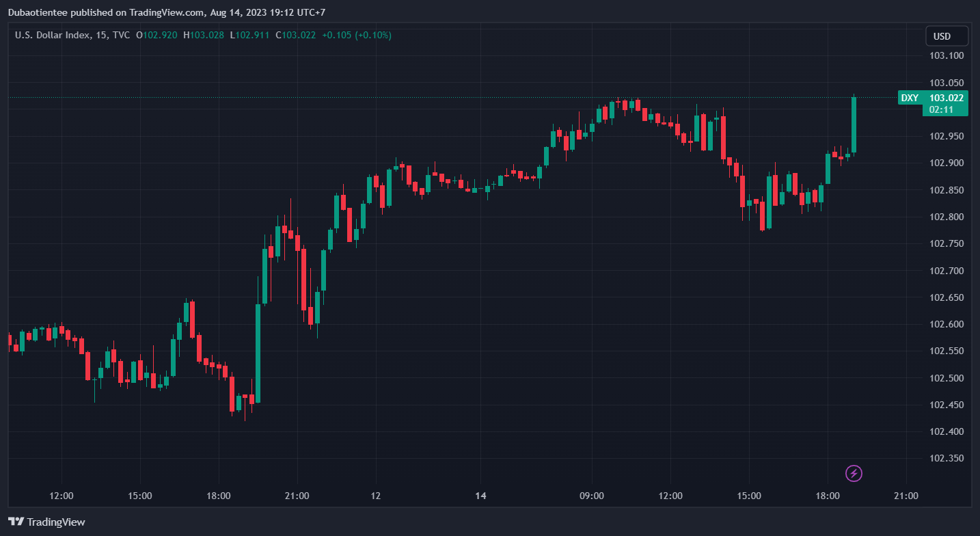Click the 103.100 price scale label
This screenshot has width=980, height=536.
pyautogui.click(x=947, y=55)
